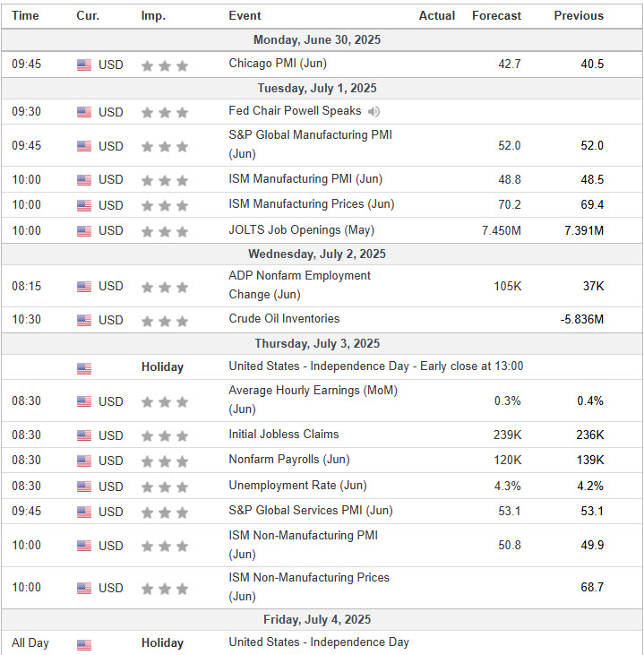The image size is (644, 655).
Task: Open the ISM Manufacturing Prices (Jun) event
Action: [x=311, y=204]
